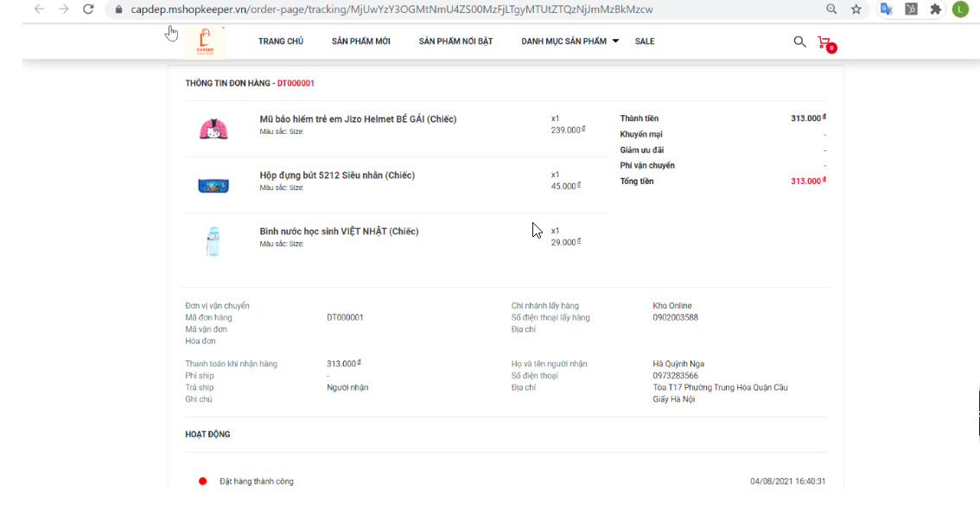Click the Hóa đơn label

200,341
